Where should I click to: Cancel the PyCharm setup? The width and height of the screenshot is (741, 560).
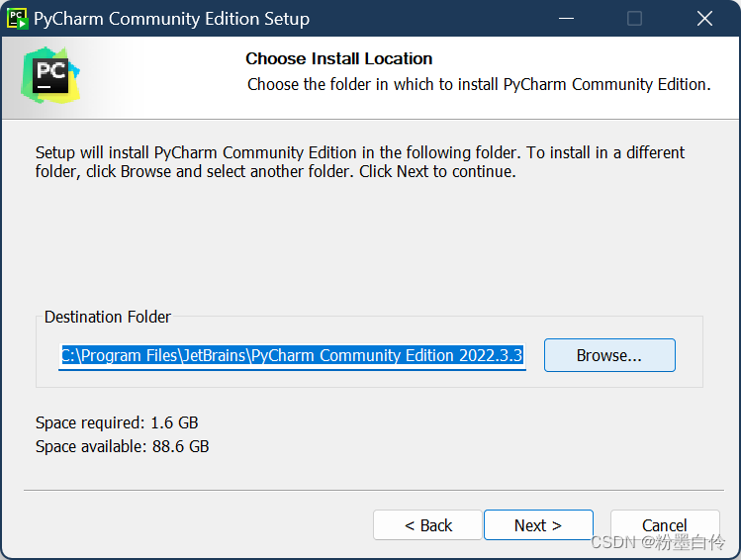665,525
